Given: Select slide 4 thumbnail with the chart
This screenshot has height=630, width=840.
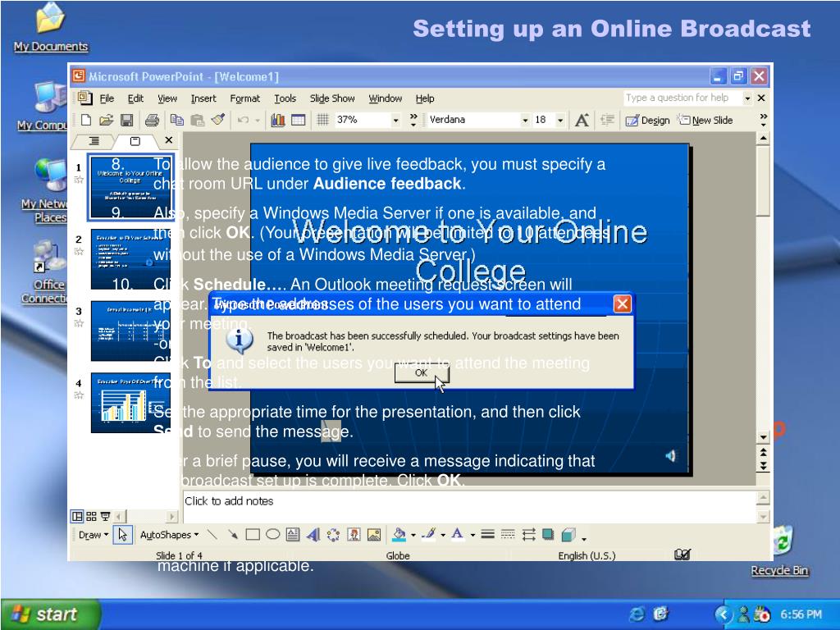Looking at the screenshot, I should point(130,403).
